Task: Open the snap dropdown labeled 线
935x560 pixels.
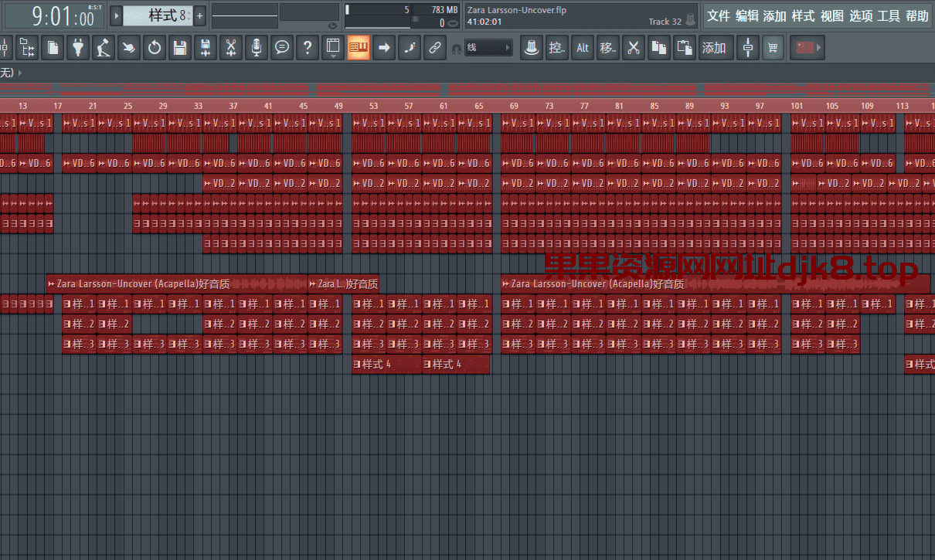Action: (x=488, y=48)
